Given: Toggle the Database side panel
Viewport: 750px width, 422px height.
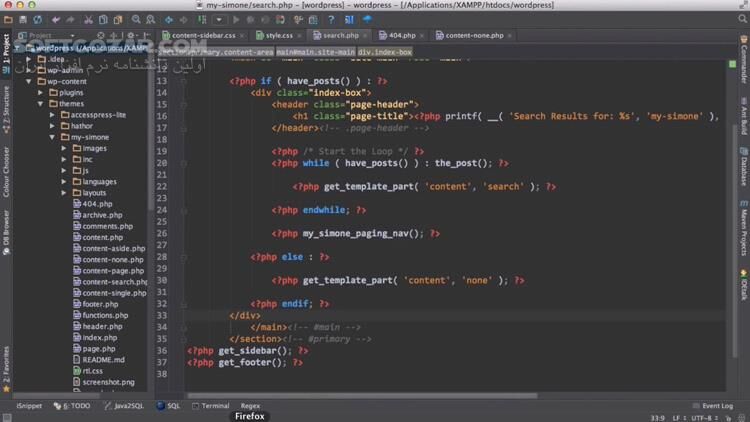Looking at the screenshot, I should (744, 171).
